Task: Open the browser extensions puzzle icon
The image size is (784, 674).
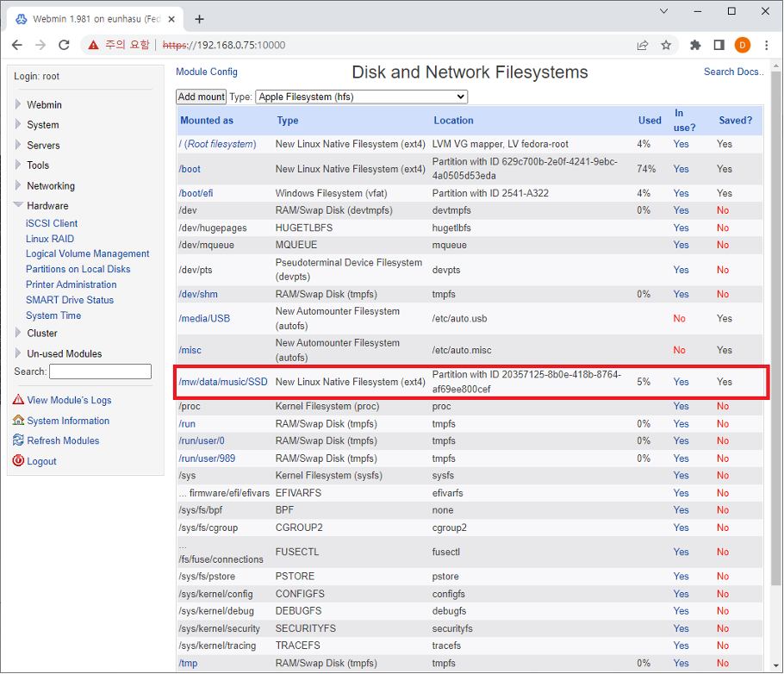Action: click(695, 45)
